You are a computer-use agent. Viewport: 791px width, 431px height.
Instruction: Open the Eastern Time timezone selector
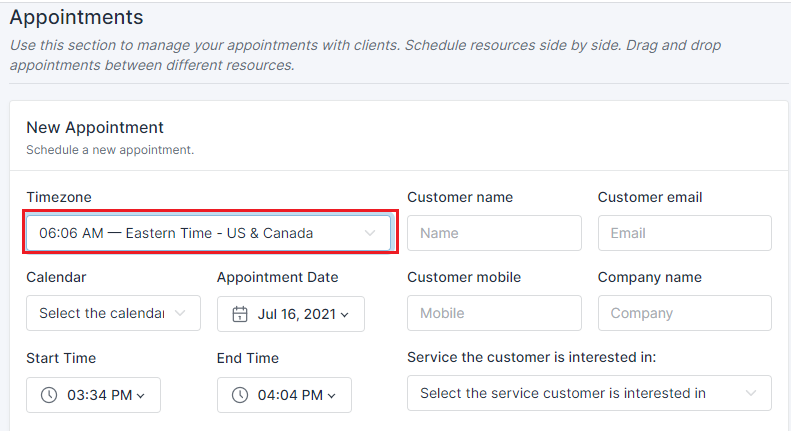tap(209, 233)
